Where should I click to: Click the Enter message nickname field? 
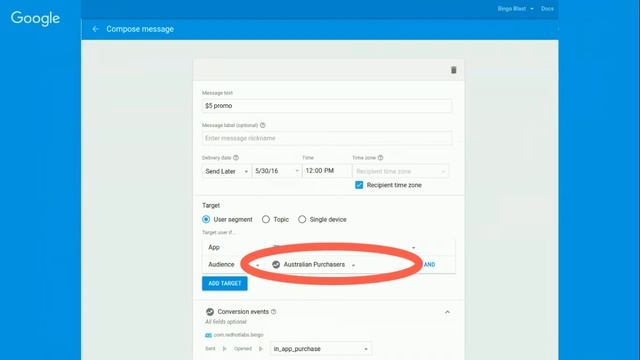tap(327, 138)
